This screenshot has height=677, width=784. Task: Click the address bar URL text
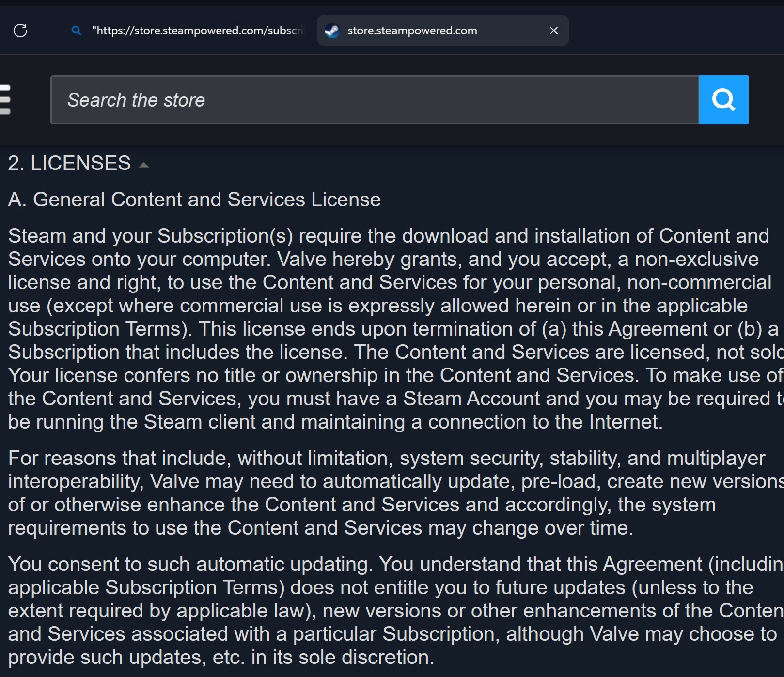coord(197,31)
